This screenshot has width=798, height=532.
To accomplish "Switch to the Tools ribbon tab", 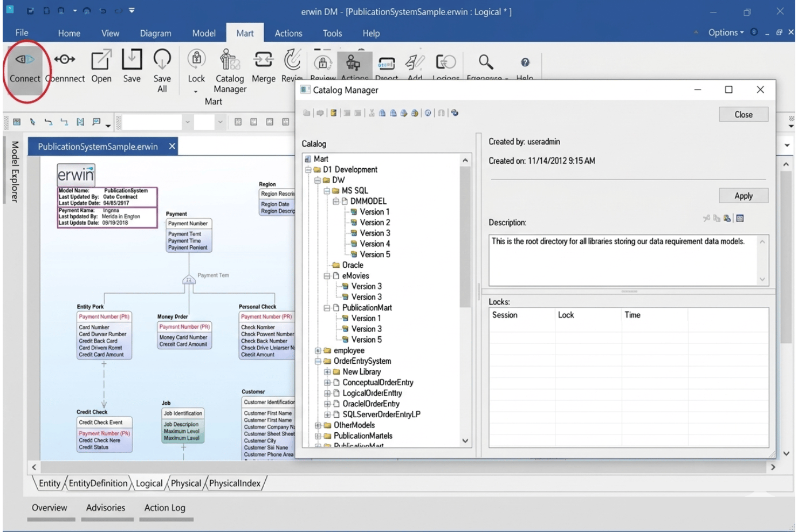I will (x=332, y=33).
